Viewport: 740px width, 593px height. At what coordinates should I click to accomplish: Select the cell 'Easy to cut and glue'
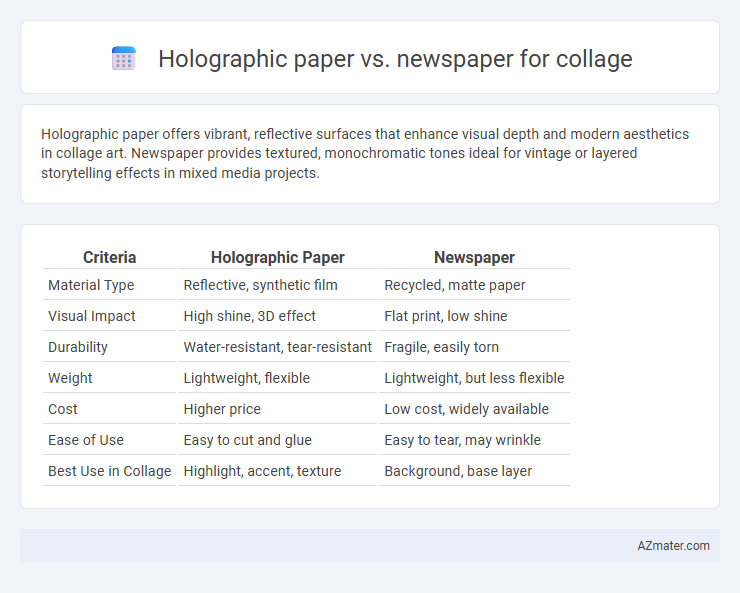[248, 440]
